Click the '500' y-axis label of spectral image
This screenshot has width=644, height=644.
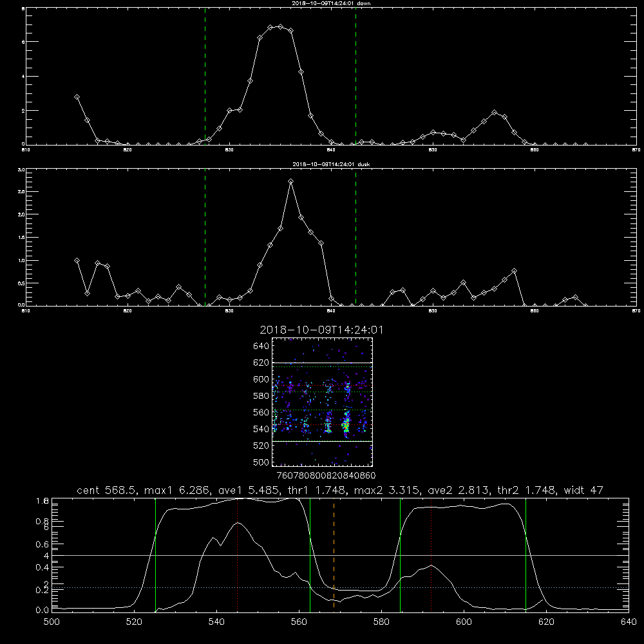point(261,462)
